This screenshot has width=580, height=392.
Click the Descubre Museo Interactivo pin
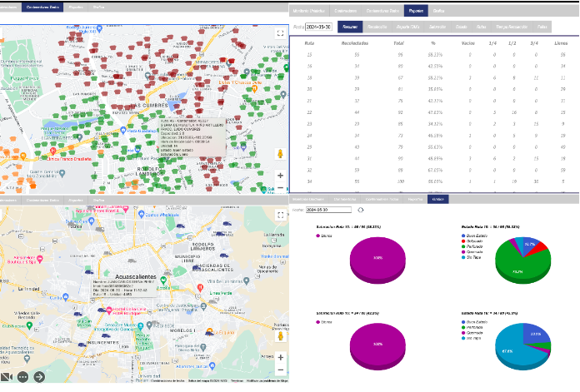140,325
